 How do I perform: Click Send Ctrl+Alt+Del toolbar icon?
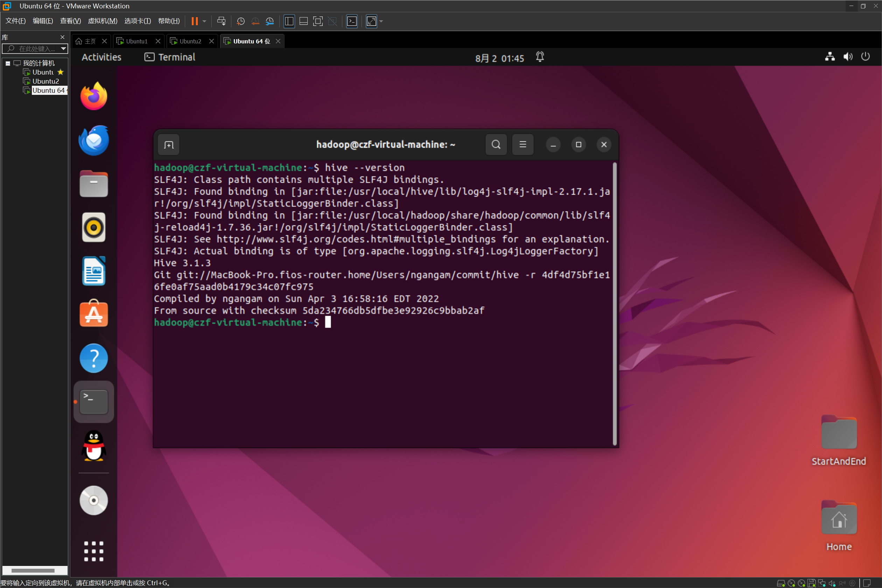(x=221, y=21)
